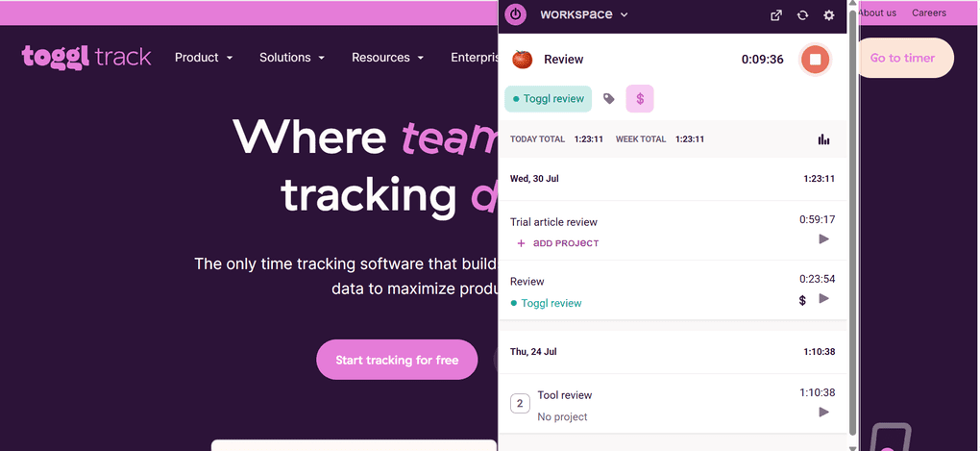Expand the Resources chevron arrow

[421, 58]
